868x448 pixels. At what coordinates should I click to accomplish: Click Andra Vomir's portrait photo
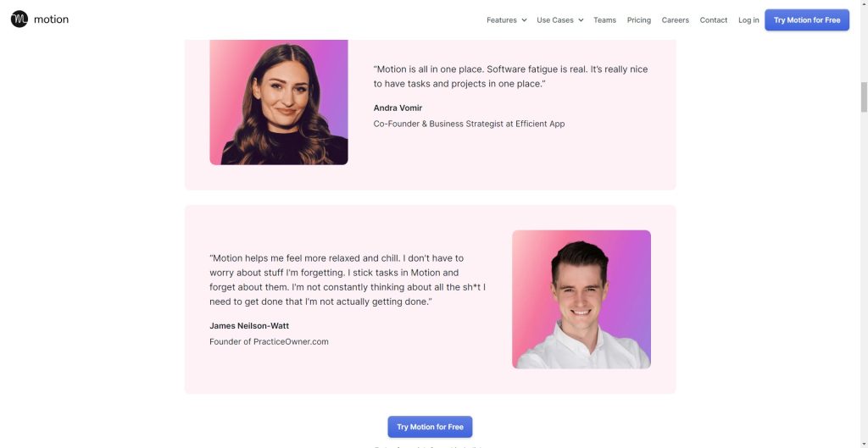(279, 102)
